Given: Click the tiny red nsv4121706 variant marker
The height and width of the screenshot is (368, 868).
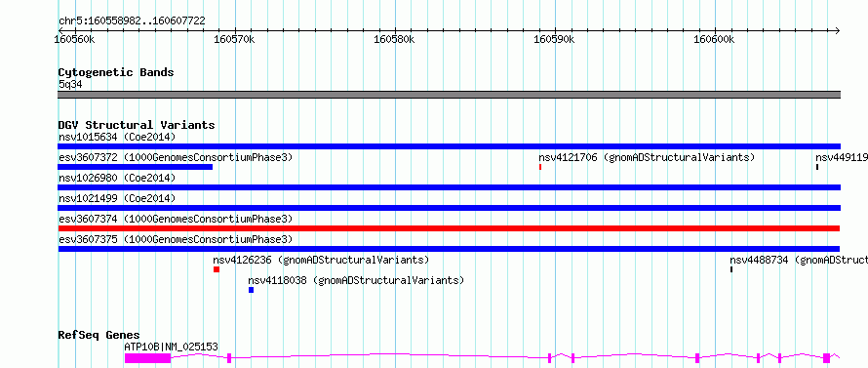Looking at the screenshot, I should [x=539, y=167].
